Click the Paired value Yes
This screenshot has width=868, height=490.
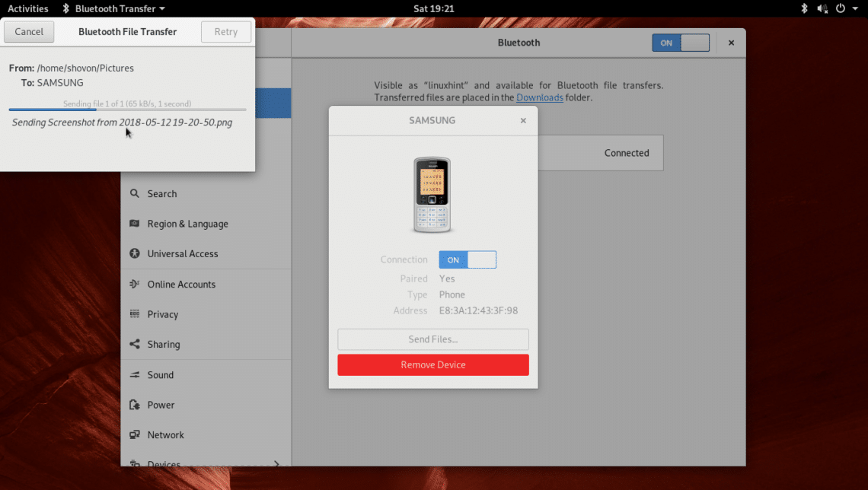447,278
